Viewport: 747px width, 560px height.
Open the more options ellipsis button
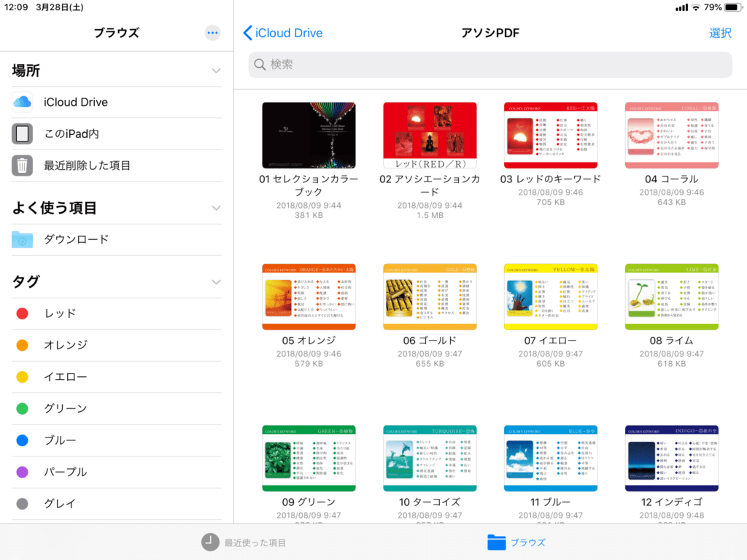212,33
